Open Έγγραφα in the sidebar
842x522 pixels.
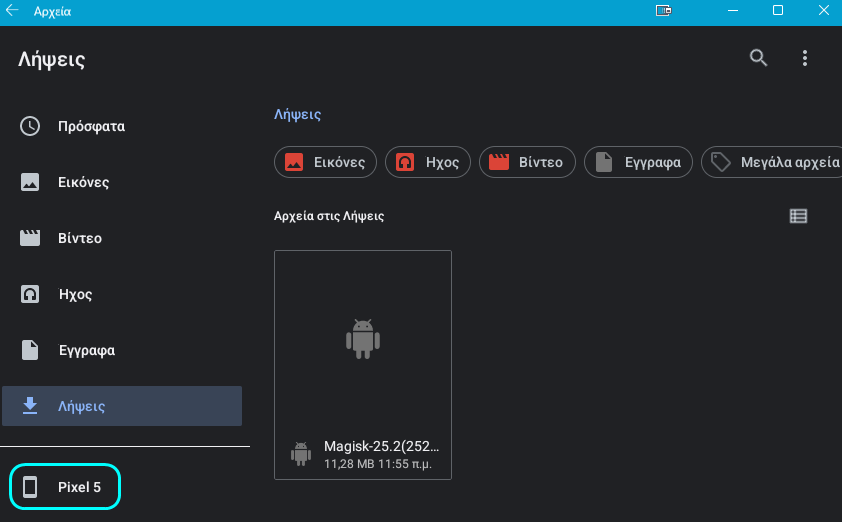coord(122,350)
